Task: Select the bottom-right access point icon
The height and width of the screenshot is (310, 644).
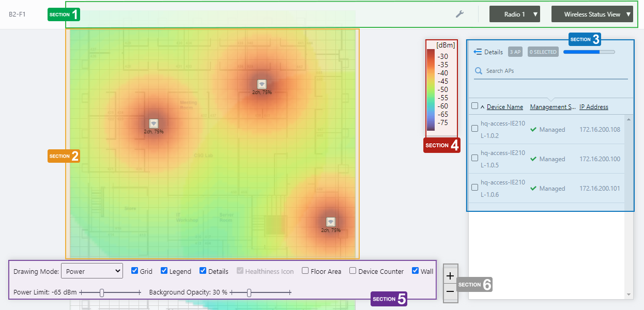Action: [331, 222]
